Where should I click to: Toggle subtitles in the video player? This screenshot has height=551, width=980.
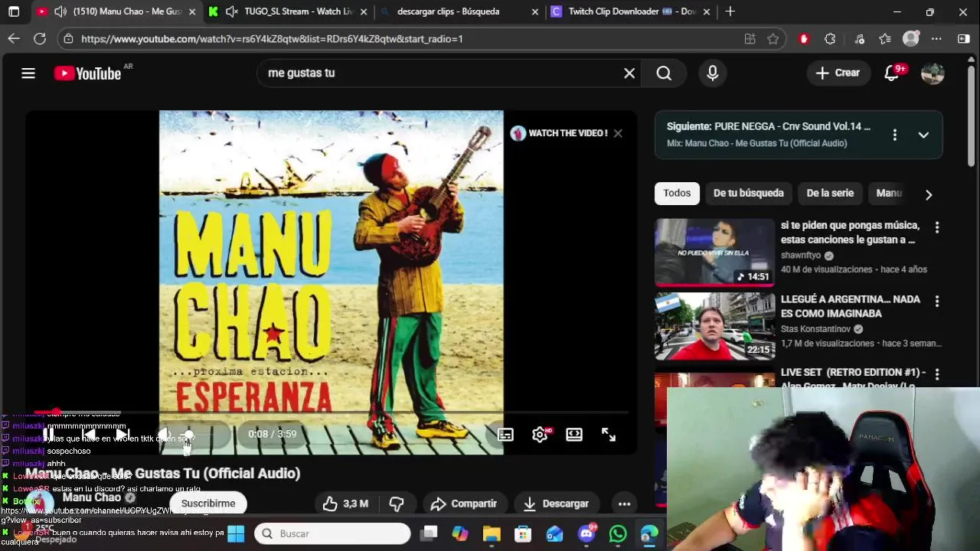[x=505, y=435]
